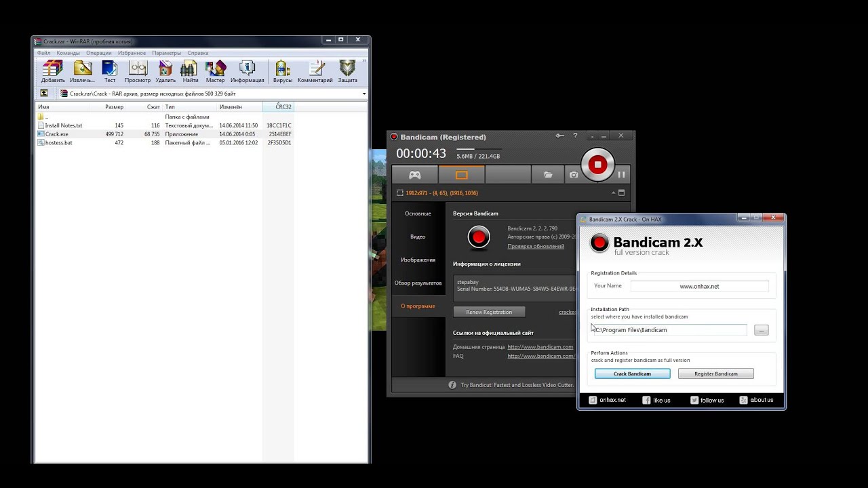The image size is (868, 488).
Task: Open the Избранное menu in WinRAR
Action: click(x=132, y=53)
